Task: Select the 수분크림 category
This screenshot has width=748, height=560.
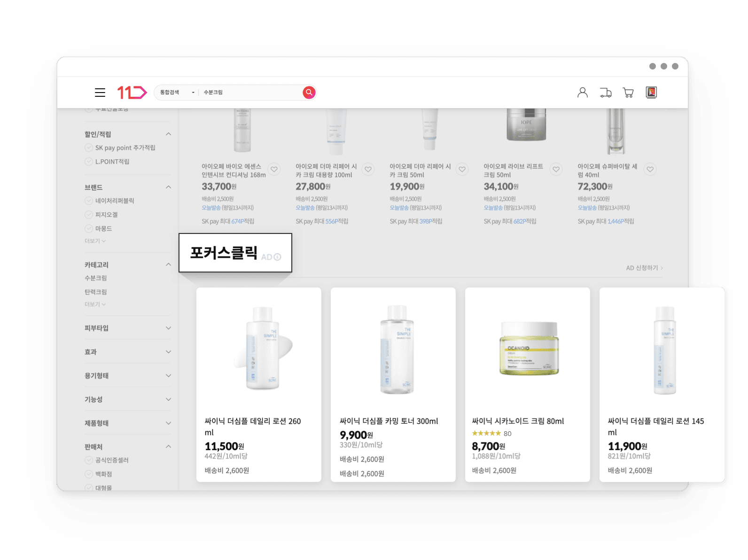Action: tap(96, 278)
